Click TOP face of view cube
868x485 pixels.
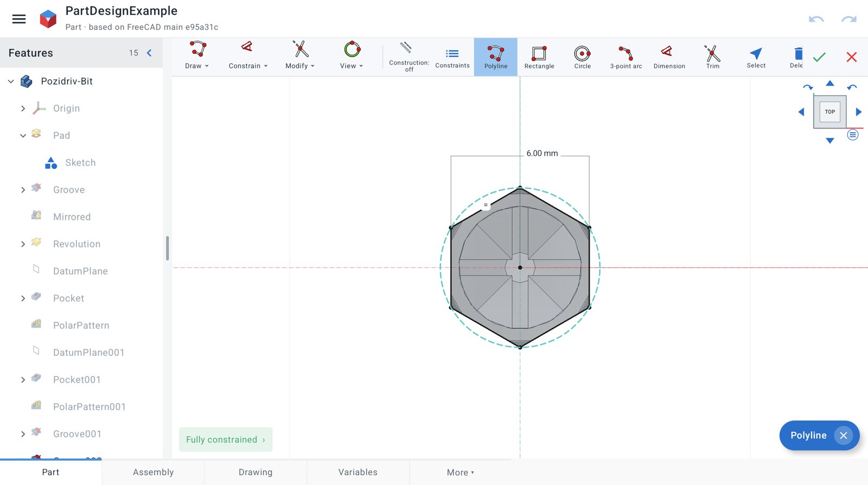point(830,112)
